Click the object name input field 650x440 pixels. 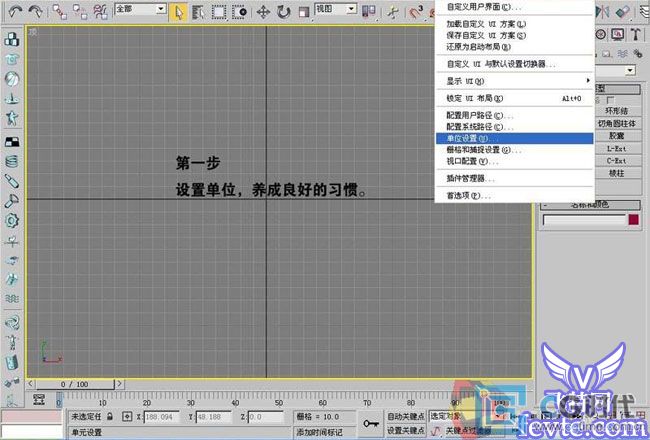584,220
